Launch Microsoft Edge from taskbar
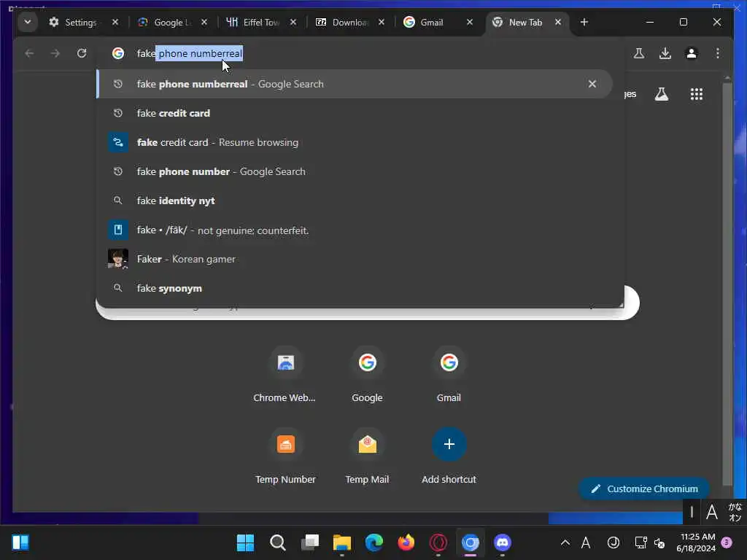The image size is (747, 560). pyautogui.click(x=374, y=542)
